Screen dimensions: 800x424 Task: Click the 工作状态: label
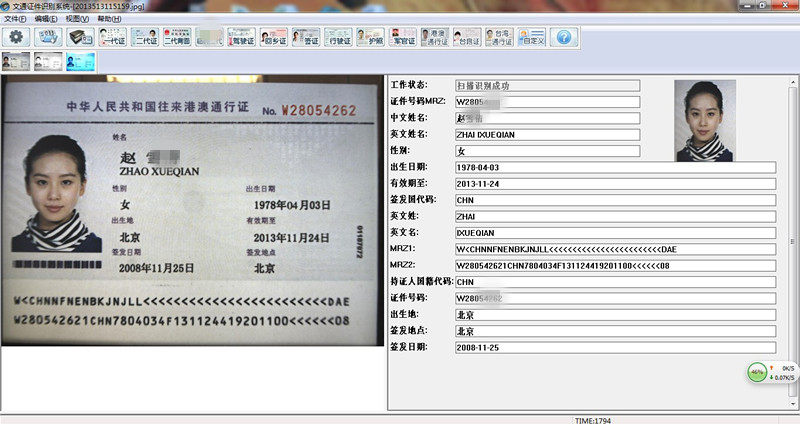[409, 85]
